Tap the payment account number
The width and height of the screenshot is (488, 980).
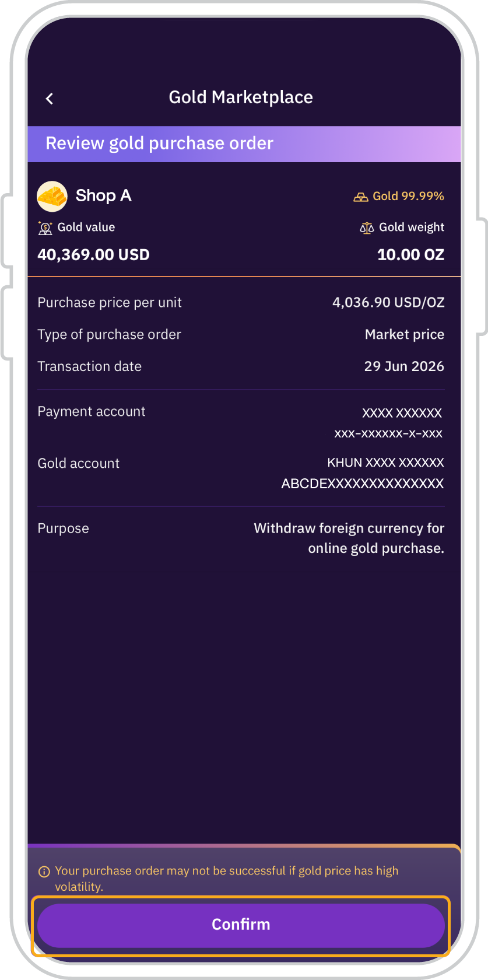388,433
